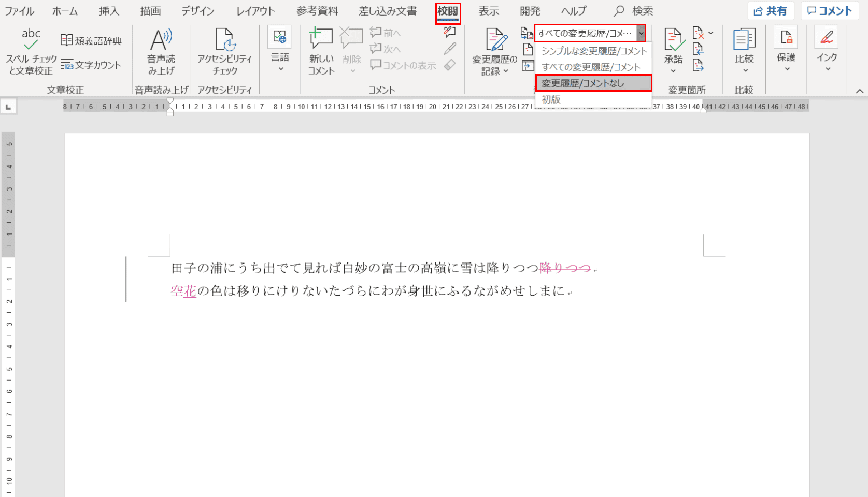Expand the 比較 dropdown arrow
The height and width of the screenshot is (497, 868).
(746, 70)
